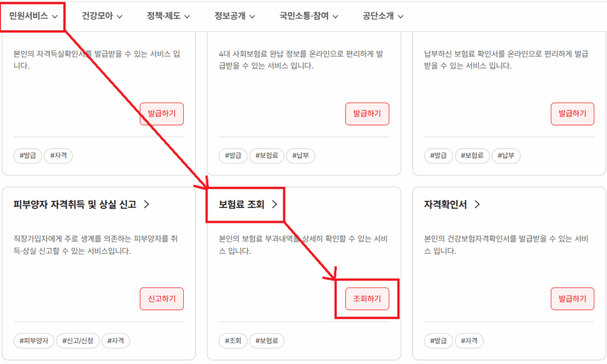Select the #피부양자 hashtag chip

pos(34,341)
